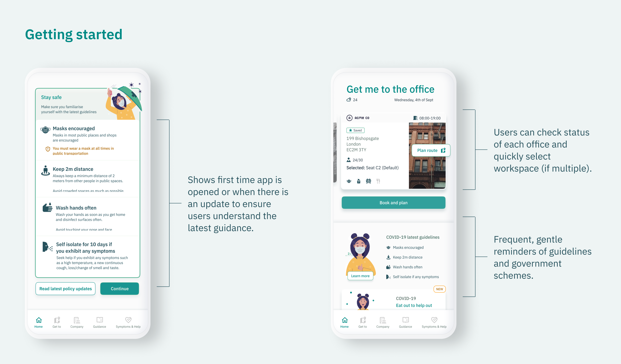
Task: Click the Home tab in bottom navigation
Action: [x=39, y=323]
